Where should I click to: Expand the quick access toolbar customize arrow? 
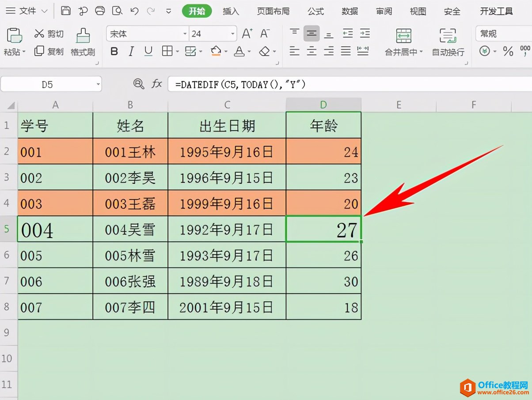tap(168, 11)
